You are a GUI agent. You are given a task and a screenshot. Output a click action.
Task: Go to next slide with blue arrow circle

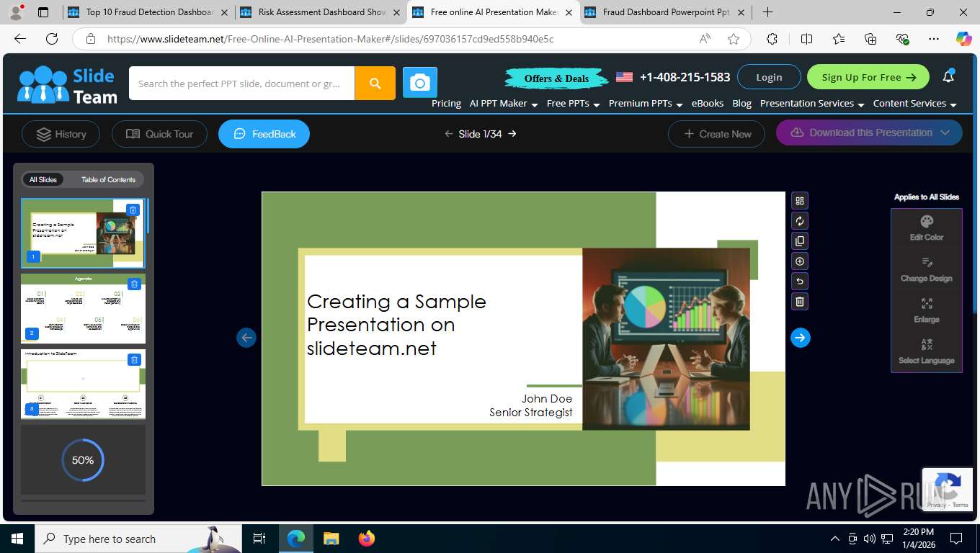[x=800, y=338]
